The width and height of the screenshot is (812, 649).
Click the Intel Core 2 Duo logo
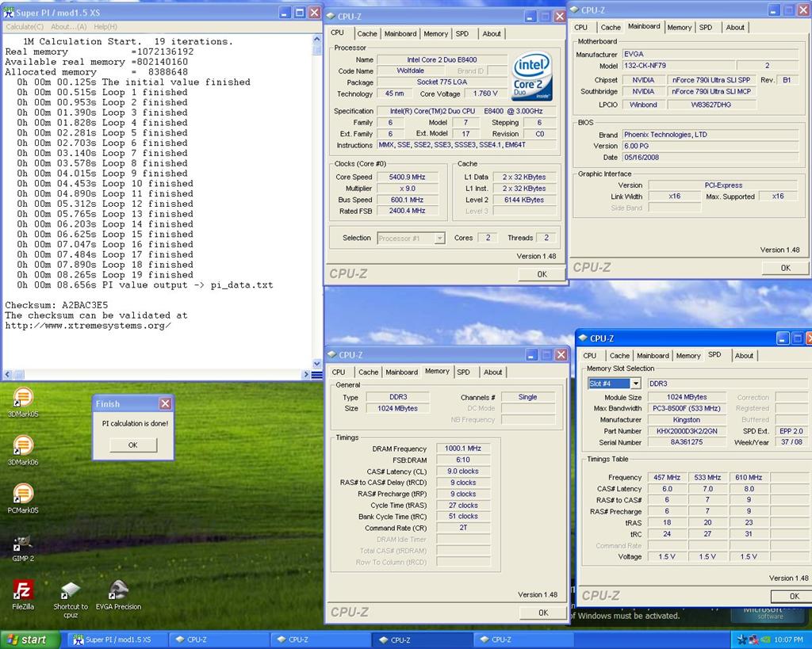coord(532,76)
